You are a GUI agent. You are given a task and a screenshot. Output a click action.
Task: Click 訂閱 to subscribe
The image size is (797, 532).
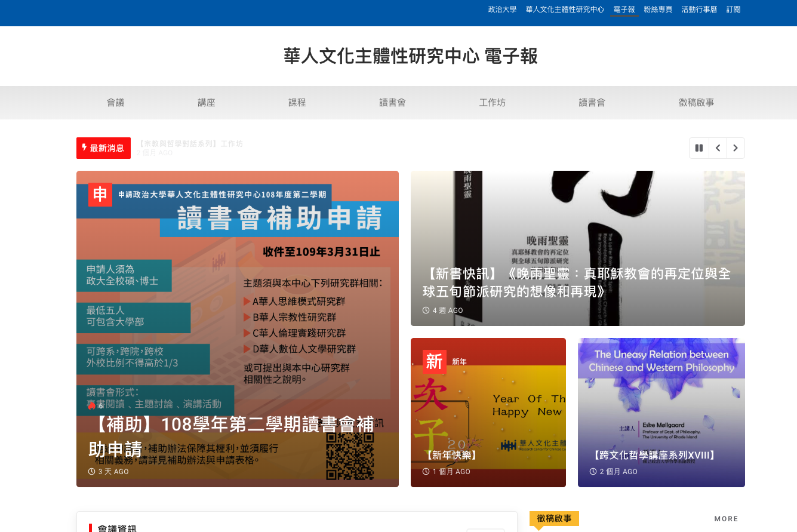click(733, 10)
